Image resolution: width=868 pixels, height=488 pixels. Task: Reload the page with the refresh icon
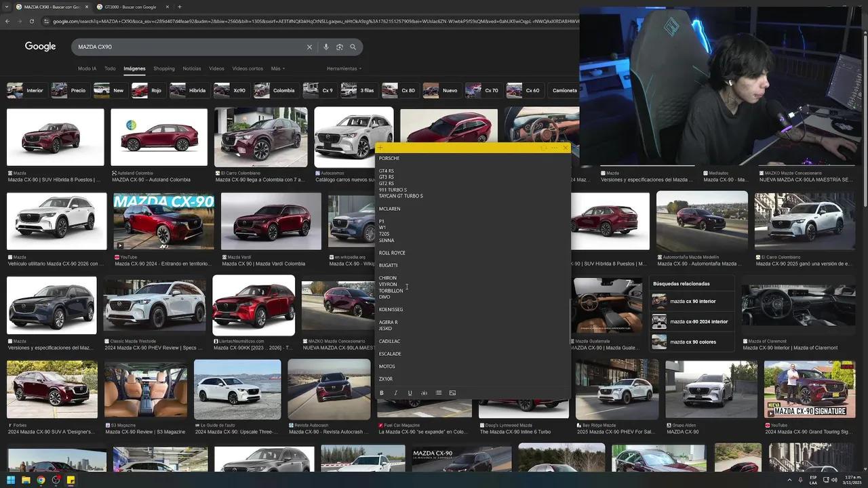31,21
